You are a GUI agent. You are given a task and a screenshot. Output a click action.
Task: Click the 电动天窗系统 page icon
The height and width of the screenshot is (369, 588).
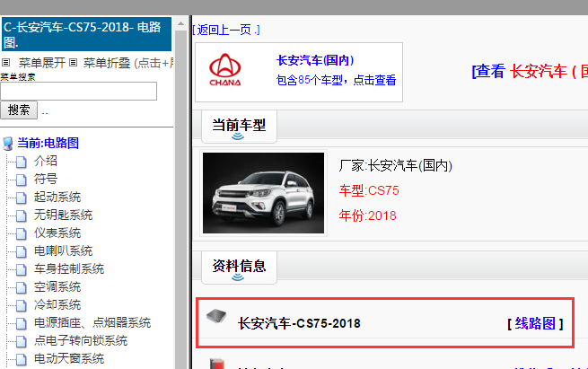click(22, 360)
